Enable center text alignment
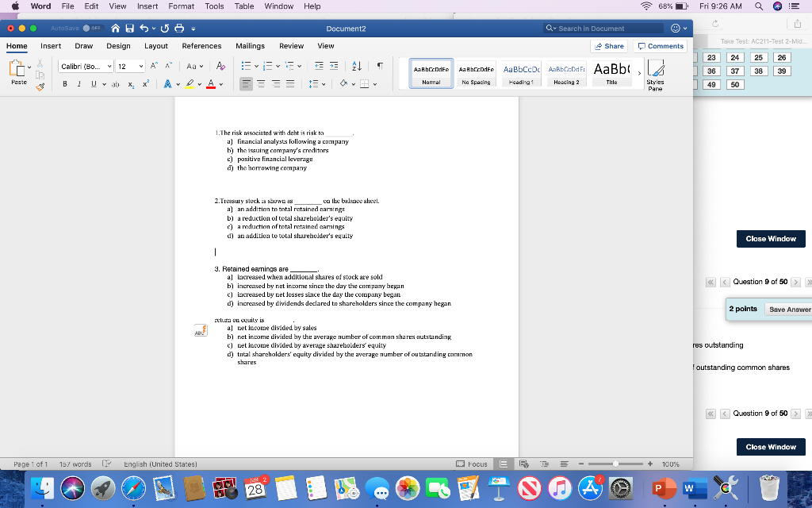Viewport: 812px width, 508px height. point(260,83)
